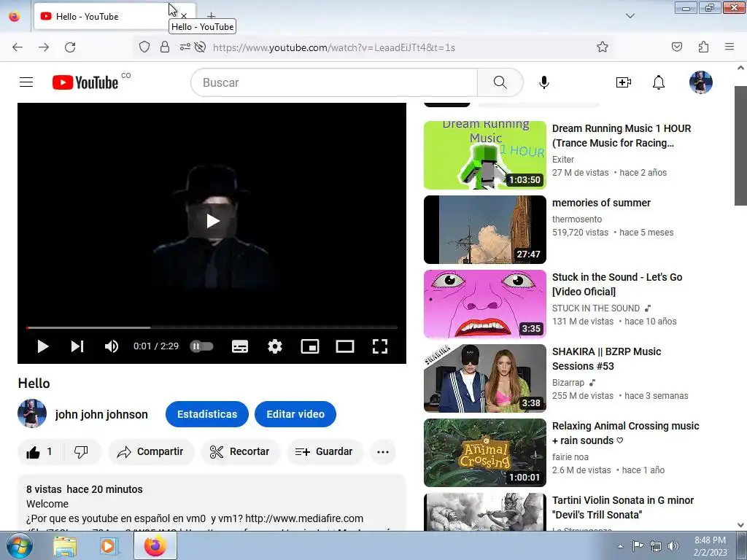
Task: Enable theater mode
Action: pyautogui.click(x=345, y=346)
